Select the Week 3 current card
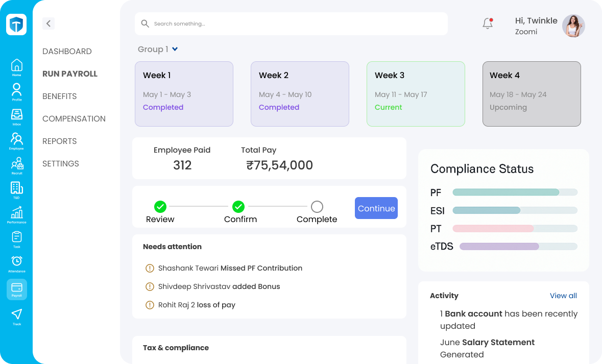The height and width of the screenshot is (364, 602). (416, 94)
